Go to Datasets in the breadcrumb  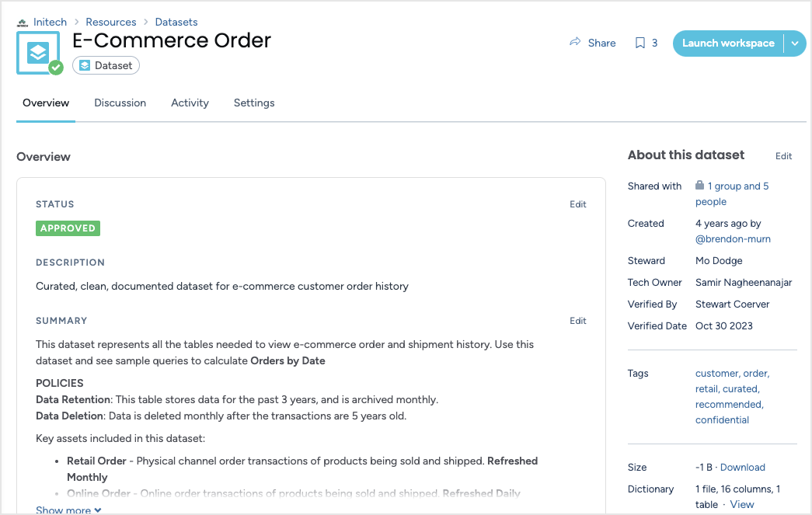click(176, 22)
